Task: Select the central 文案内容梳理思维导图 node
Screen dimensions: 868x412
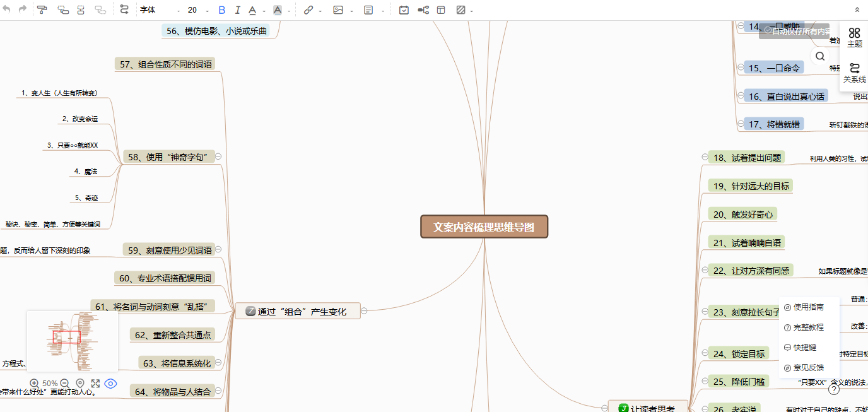Action: pos(484,227)
